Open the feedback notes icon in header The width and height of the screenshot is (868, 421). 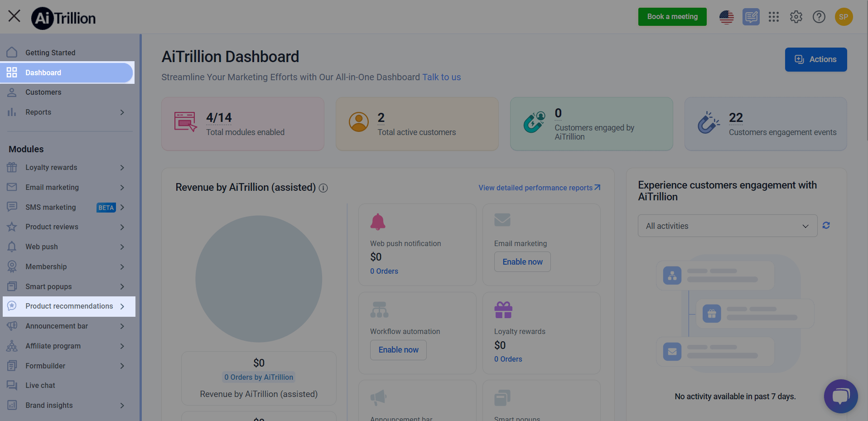751,17
